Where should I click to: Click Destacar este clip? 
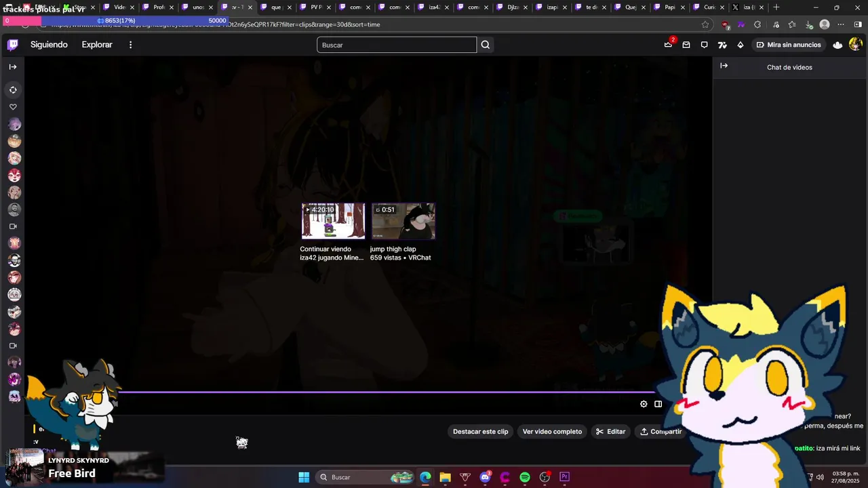pos(480,432)
